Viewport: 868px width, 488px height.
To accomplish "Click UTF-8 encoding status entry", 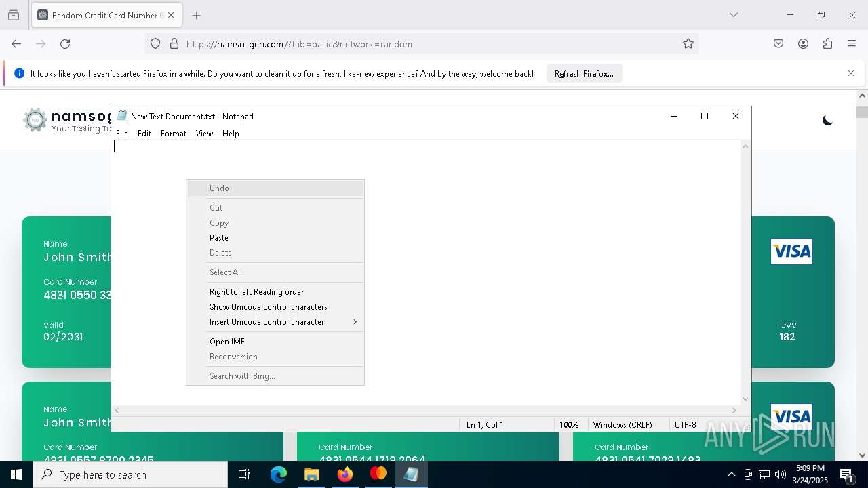I will click(686, 425).
